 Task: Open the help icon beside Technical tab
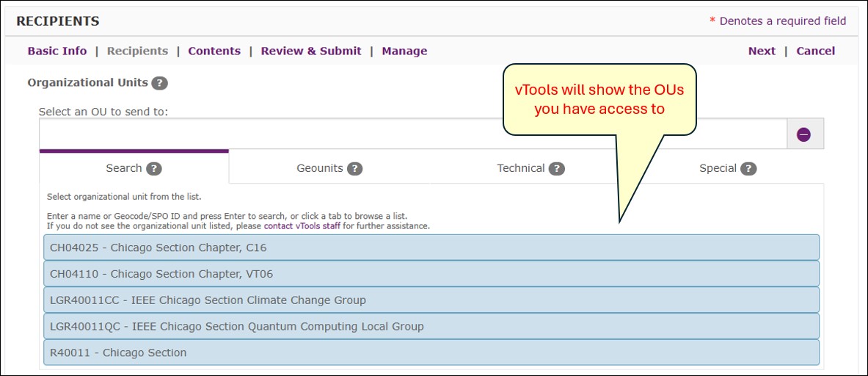pyautogui.click(x=557, y=168)
